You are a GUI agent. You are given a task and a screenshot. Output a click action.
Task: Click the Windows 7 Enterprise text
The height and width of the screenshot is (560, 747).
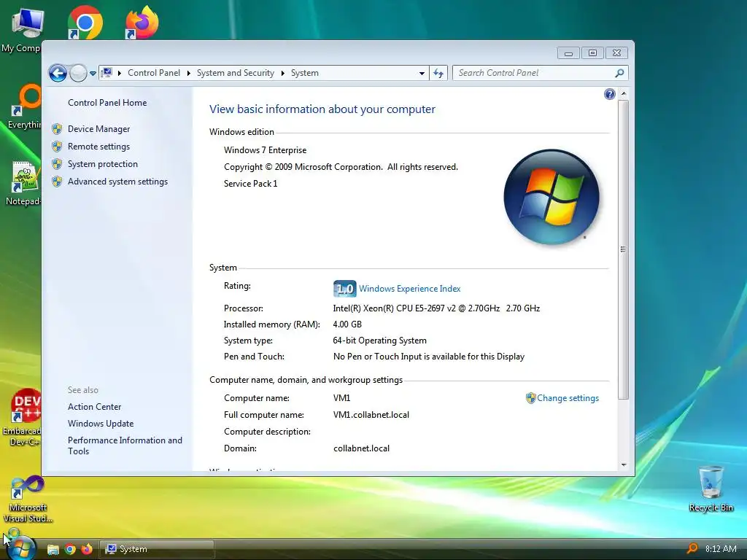pos(266,150)
